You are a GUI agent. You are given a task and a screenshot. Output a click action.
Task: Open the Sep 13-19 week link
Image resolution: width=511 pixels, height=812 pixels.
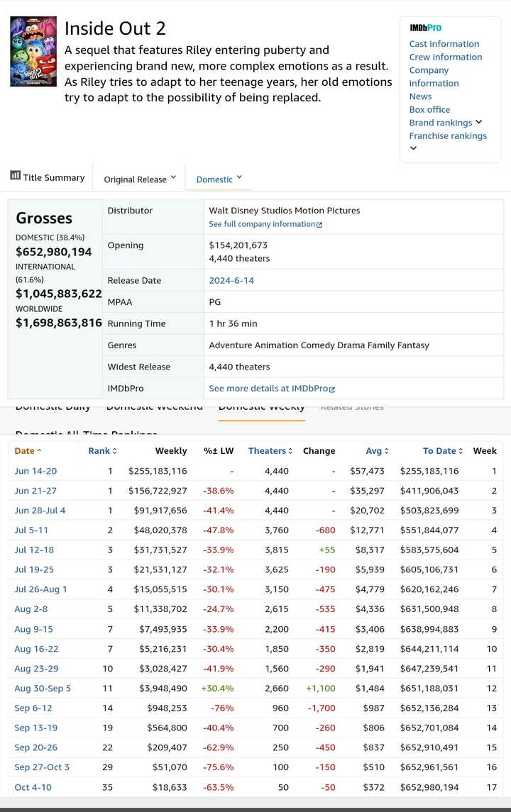[35, 728]
